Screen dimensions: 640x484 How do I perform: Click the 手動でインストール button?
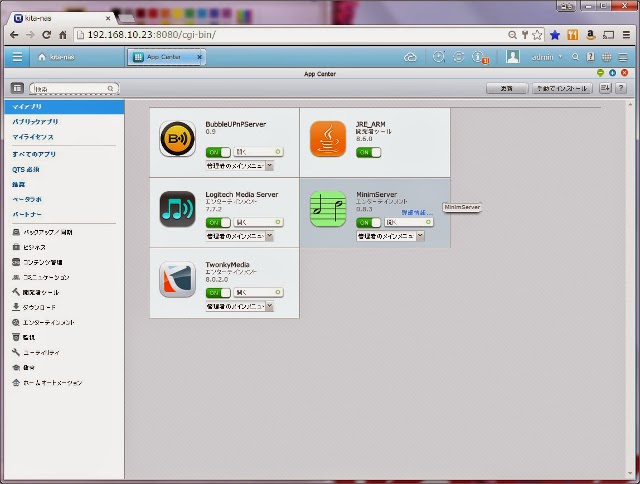click(x=562, y=88)
